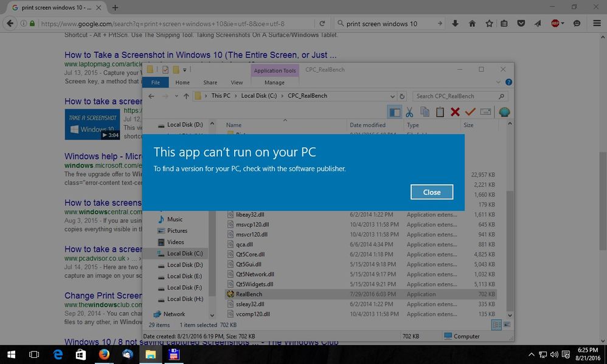Select Qt5Core.dll file row
Screen dimensions: 607x364
coord(360,254)
